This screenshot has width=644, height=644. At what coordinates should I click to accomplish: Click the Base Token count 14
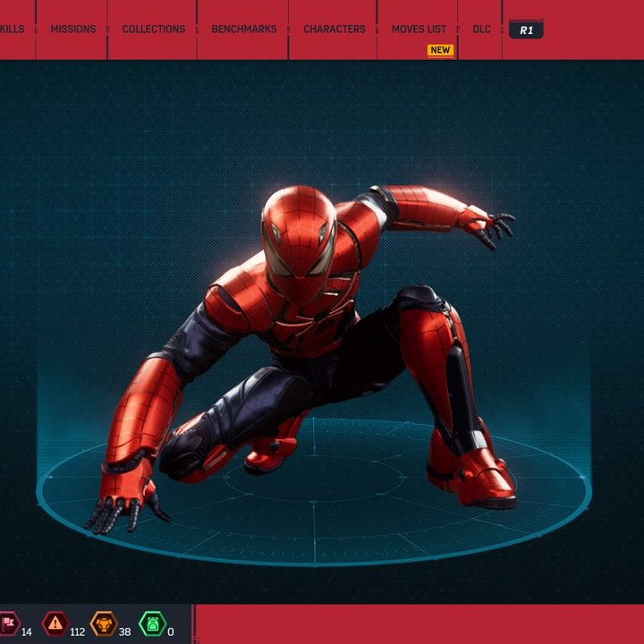pyautogui.click(x=26, y=631)
